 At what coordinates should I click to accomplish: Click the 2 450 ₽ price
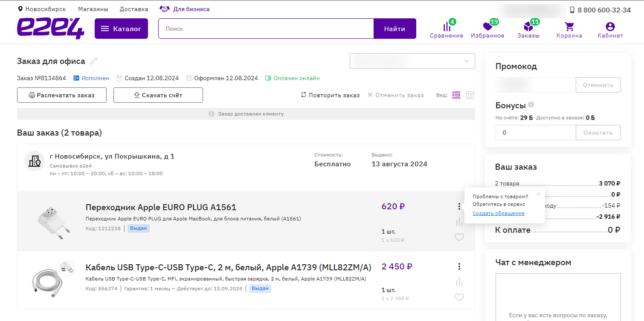(x=397, y=267)
